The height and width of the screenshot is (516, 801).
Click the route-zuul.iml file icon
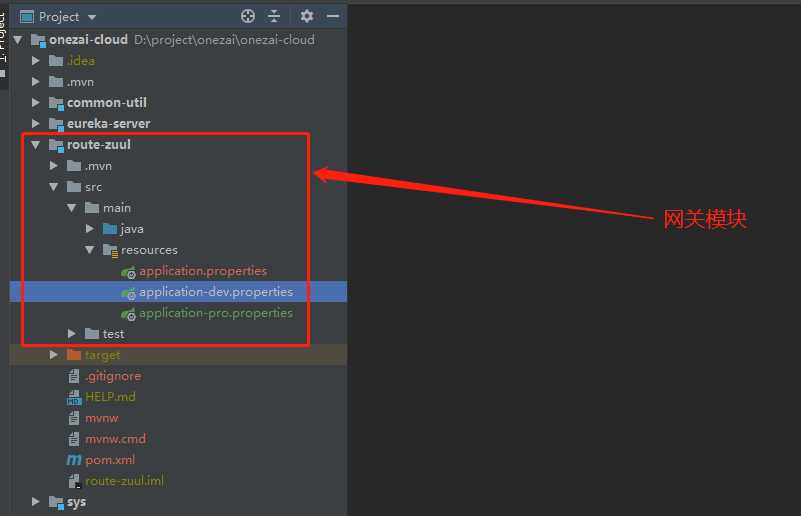[x=75, y=481]
